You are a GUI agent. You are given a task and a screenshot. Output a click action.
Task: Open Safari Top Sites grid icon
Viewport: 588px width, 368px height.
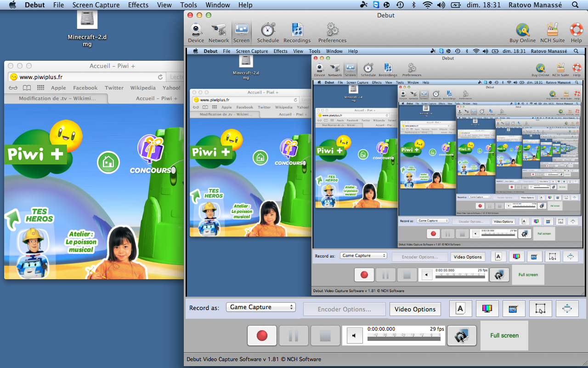[41, 88]
